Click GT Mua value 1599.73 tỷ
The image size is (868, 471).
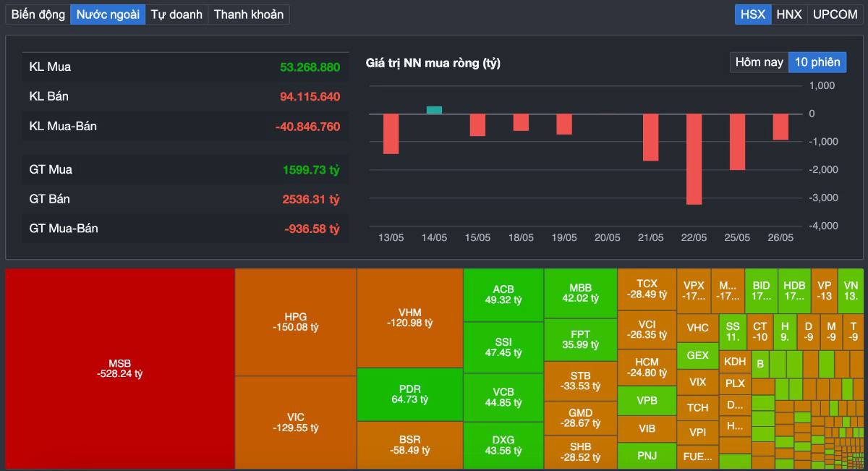coord(311,170)
